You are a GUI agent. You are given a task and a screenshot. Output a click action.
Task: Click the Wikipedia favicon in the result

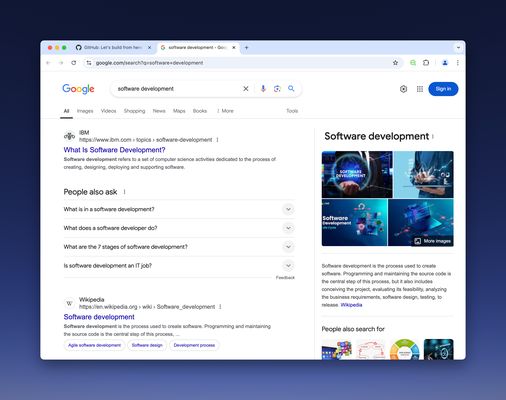(69, 303)
